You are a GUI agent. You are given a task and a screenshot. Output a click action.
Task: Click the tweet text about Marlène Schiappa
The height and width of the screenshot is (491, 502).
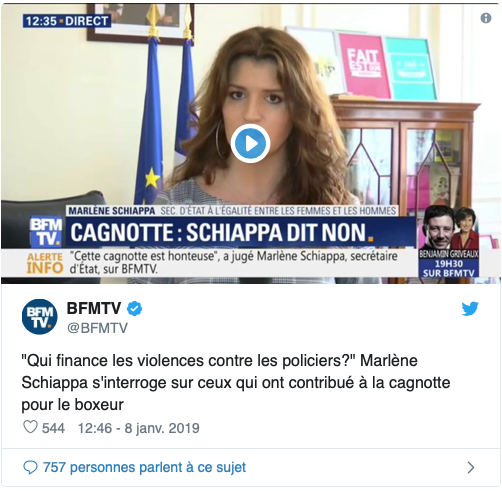pos(236,383)
